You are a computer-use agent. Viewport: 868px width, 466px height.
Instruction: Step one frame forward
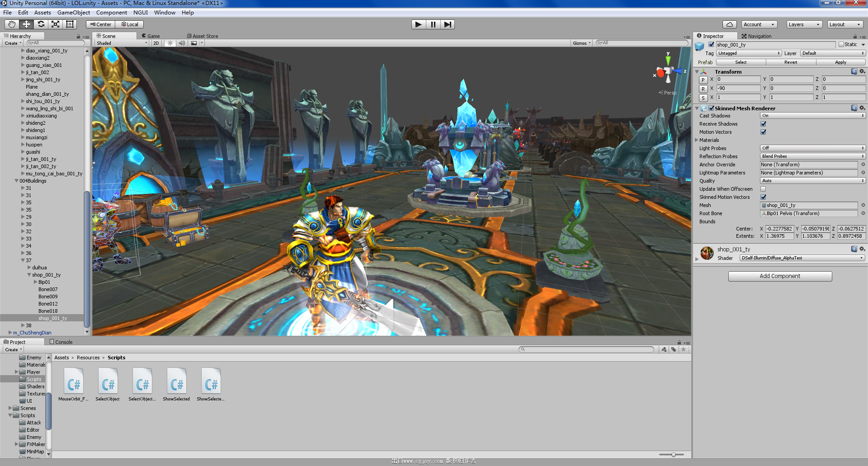(x=448, y=24)
